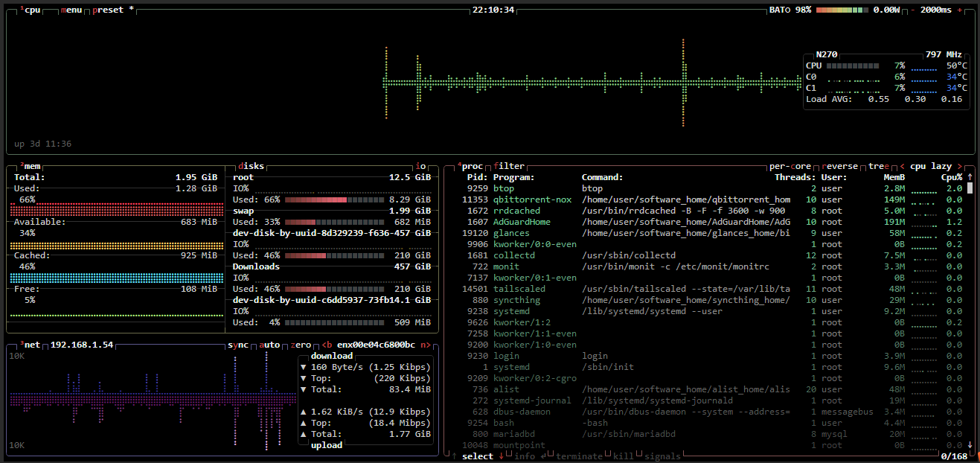Viewport: 980px width, 463px height.
Task: Click terminate in proc footer
Action: click(579, 456)
